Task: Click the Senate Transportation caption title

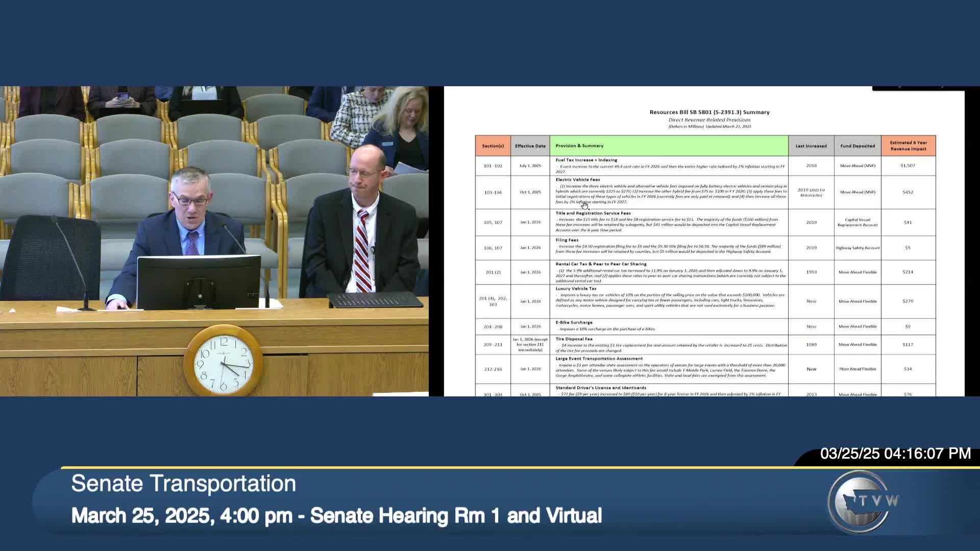Action: click(x=183, y=484)
